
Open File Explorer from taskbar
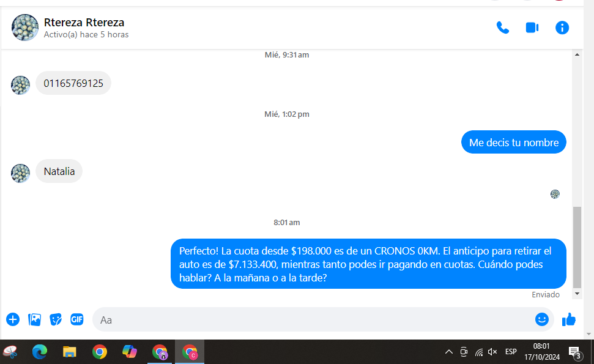click(70, 352)
